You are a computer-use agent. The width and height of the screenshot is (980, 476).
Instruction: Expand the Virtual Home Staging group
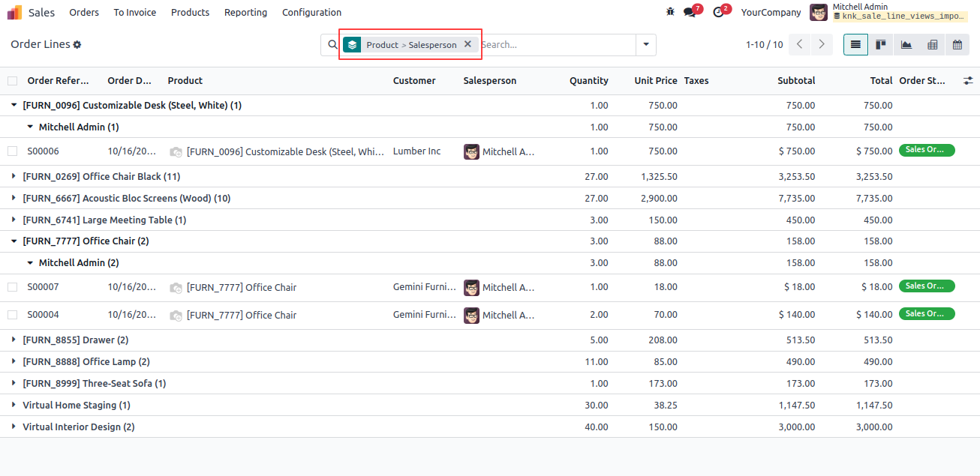tap(14, 406)
